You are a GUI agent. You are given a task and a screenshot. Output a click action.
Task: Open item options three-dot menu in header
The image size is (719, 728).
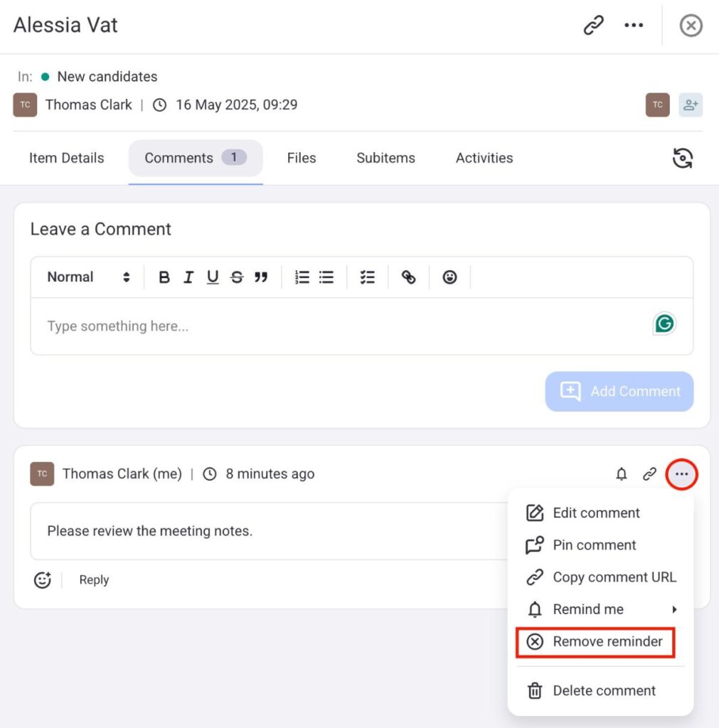pos(633,26)
